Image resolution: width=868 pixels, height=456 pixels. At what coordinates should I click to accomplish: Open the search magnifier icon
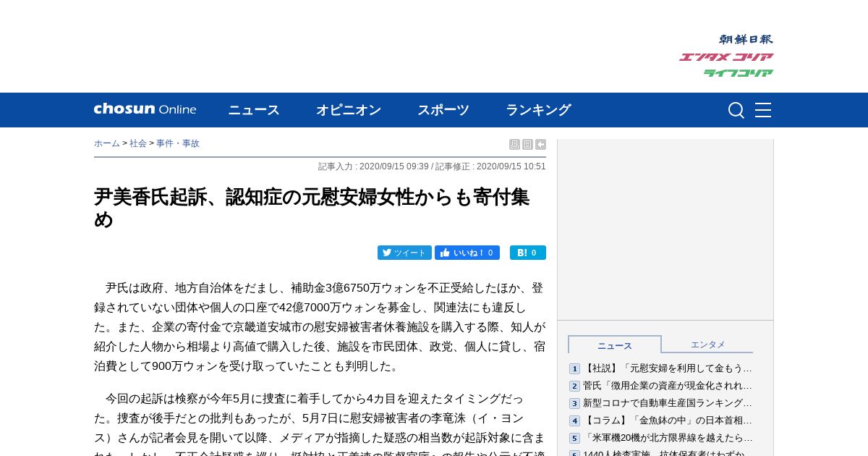(x=736, y=110)
